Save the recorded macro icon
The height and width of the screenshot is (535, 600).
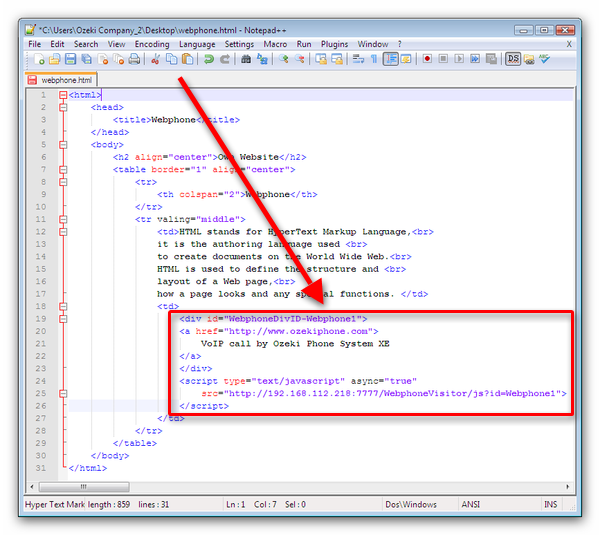491,59
